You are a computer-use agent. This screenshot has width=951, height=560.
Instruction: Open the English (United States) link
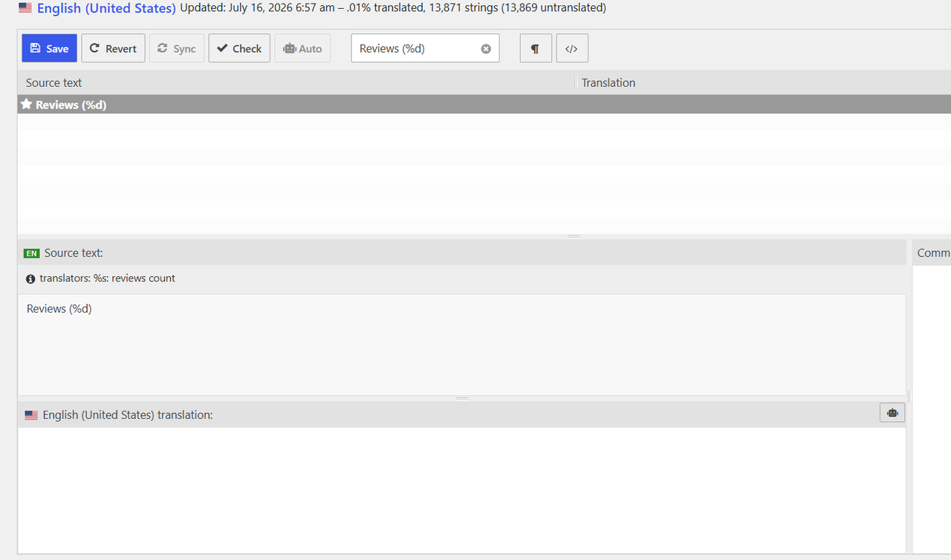click(106, 9)
